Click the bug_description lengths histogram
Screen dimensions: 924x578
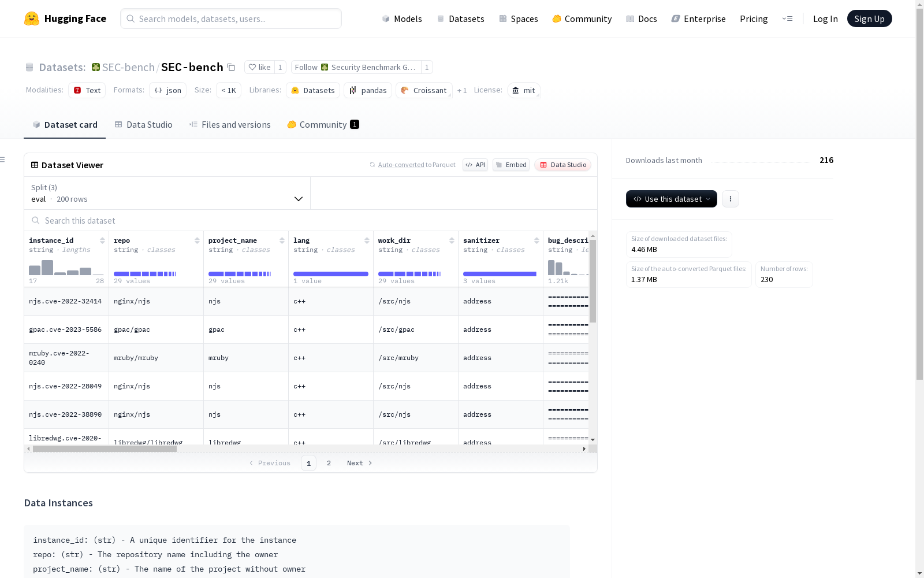[568, 268]
